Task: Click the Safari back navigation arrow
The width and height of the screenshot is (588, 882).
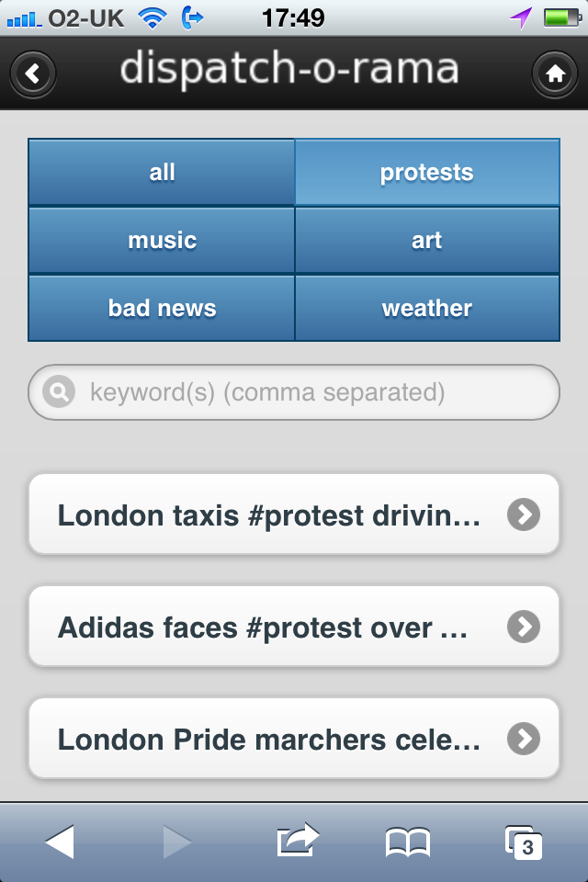Action: 60,842
